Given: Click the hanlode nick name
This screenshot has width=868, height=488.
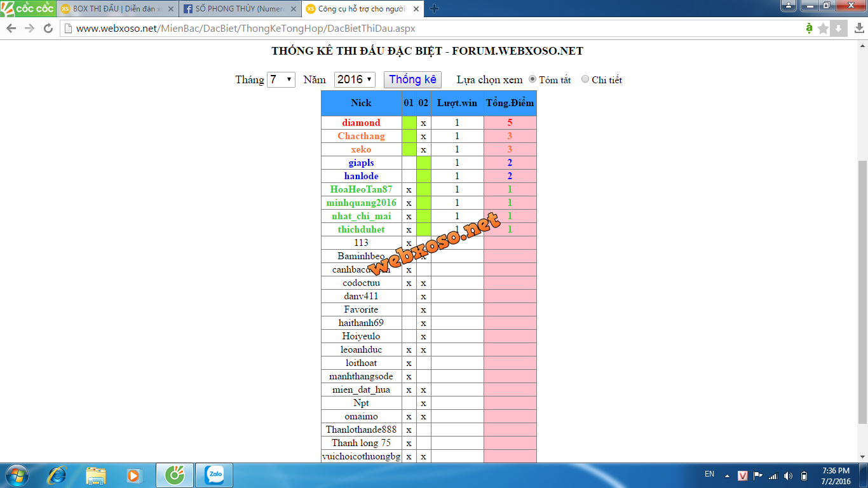Looking at the screenshot, I should [x=361, y=176].
